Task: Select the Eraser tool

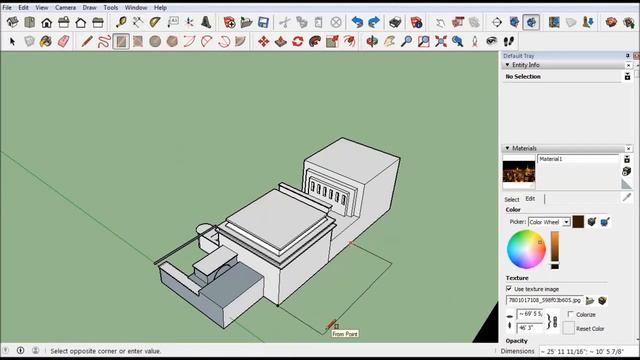Action: 63,41
